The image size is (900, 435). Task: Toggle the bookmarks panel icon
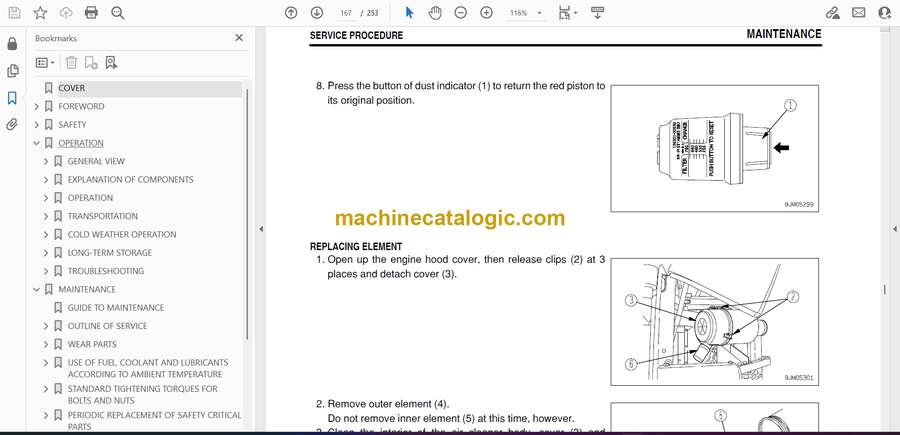12,98
